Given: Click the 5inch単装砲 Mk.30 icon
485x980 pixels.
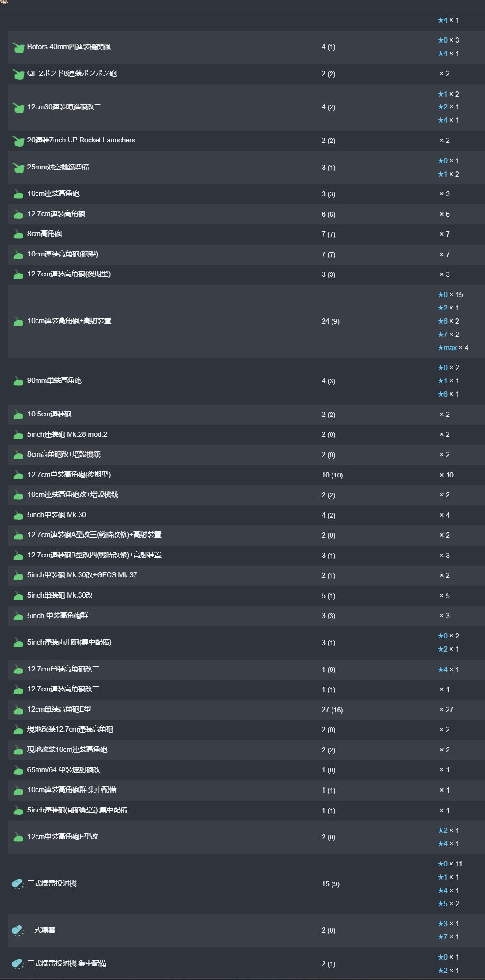Looking at the screenshot, I should point(18,515).
